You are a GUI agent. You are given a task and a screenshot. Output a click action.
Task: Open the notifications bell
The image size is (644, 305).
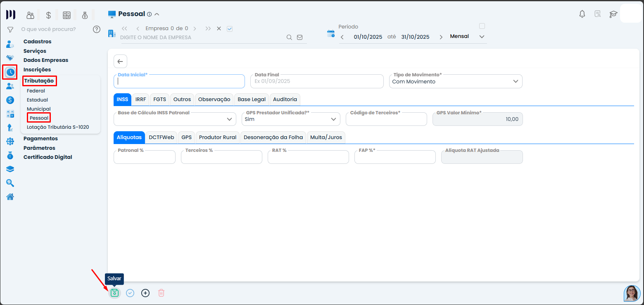[x=582, y=14]
